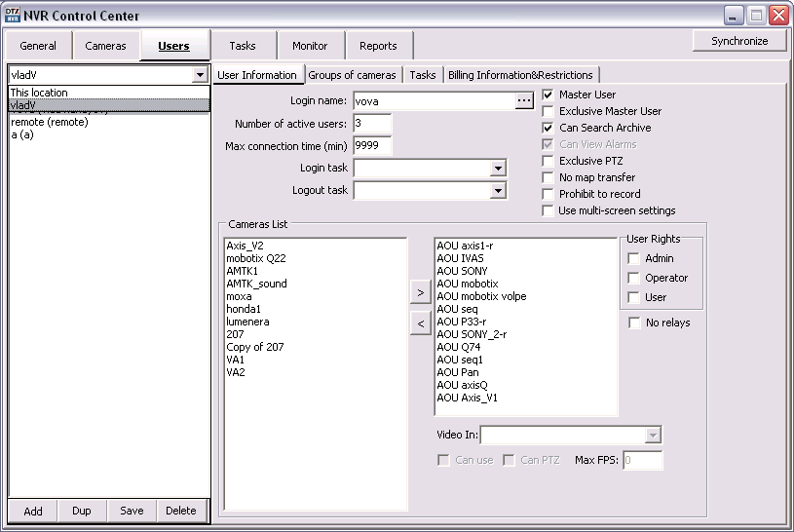Select lumenera camera
Screen dimensions: 794x532
[315, 322]
